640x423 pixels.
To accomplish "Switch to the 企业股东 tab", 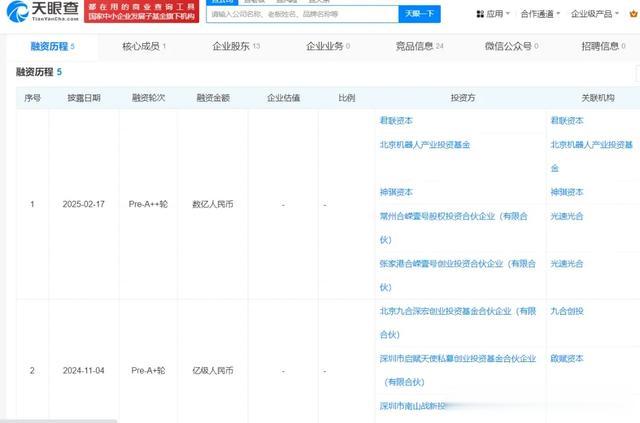I will click(x=236, y=46).
